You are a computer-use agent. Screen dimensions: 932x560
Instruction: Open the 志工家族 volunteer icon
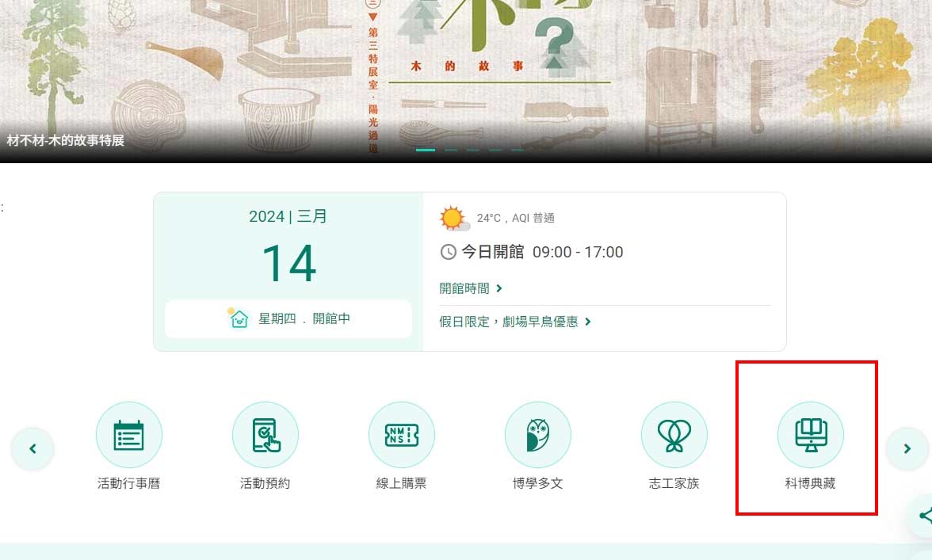(x=674, y=436)
